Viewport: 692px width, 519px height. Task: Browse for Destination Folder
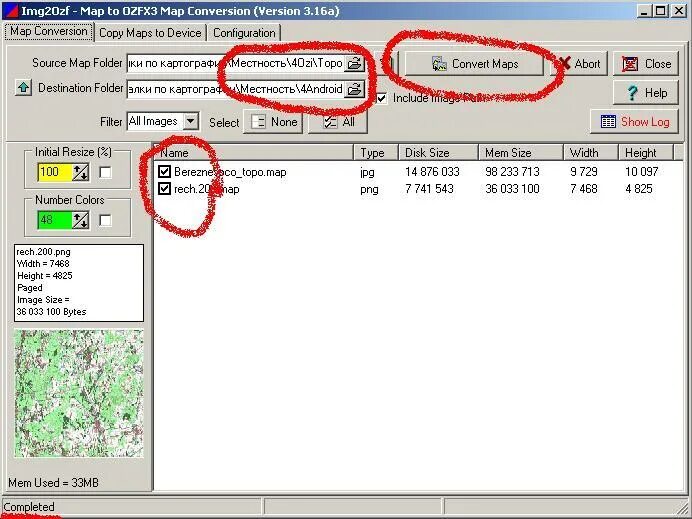[354, 89]
